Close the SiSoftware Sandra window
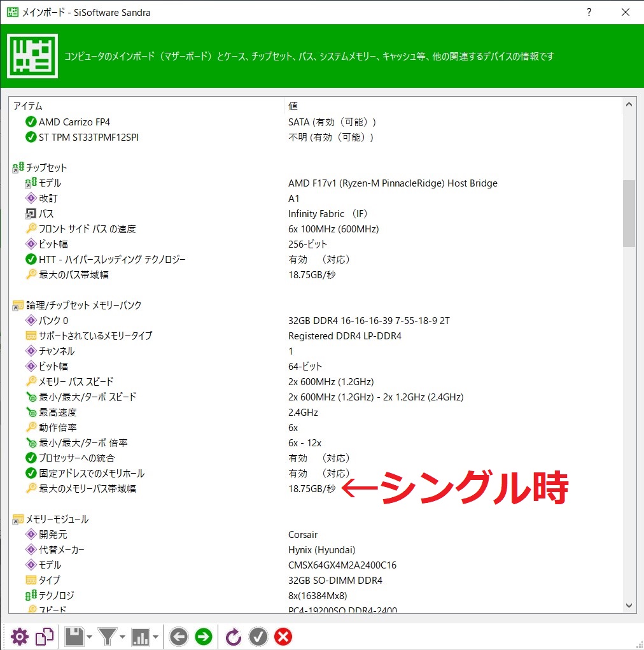The image size is (644, 650). click(x=626, y=12)
